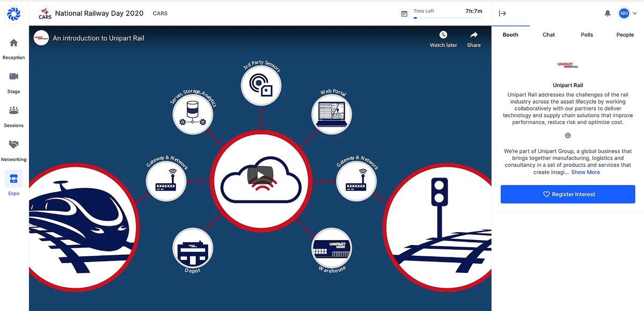Screen dimensions: 644x311
Task: Open the Stage section
Action: click(13, 83)
